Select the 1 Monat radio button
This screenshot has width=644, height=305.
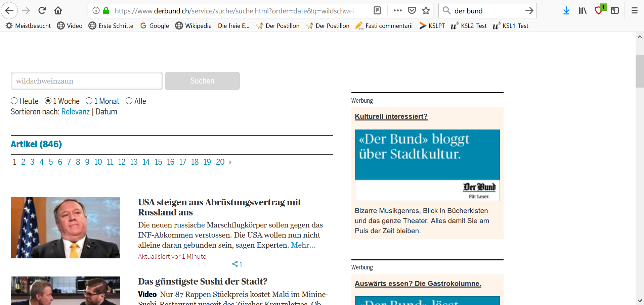coord(89,101)
